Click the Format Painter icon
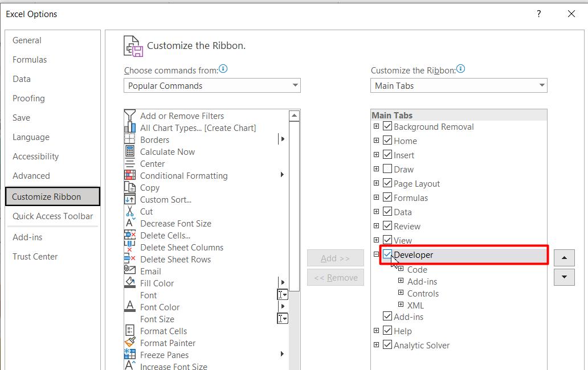Screen dimensions: 588x370 coord(130,343)
